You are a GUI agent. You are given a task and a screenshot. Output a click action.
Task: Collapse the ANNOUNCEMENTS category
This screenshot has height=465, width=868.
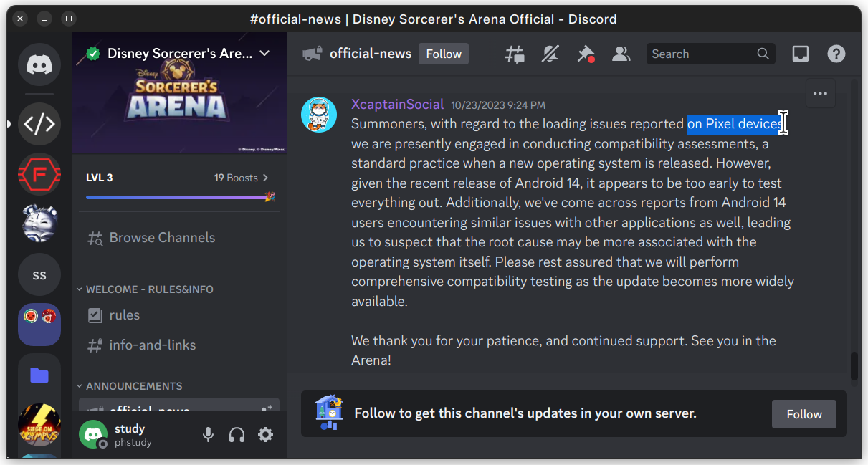[134, 386]
